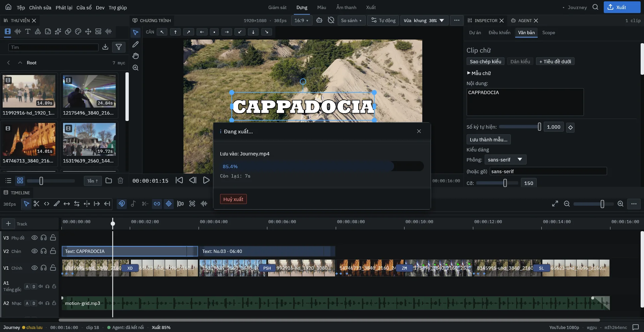This screenshot has height=332, width=644.
Task: Open the Tên sort order dropdown
Action: point(93,181)
